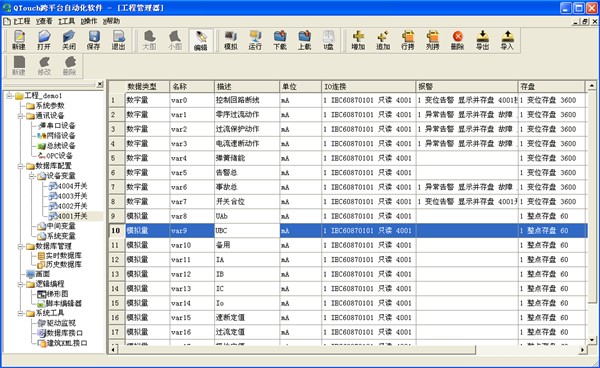Viewport: 600px width, 368px height.
Task: Click the 打开 open project icon
Action: (x=44, y=40)
